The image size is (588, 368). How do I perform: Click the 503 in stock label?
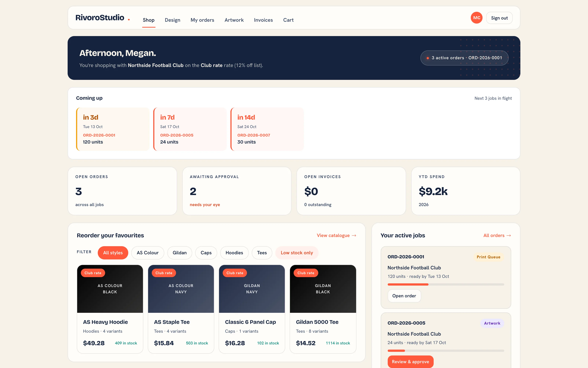(x=197, y=343)
